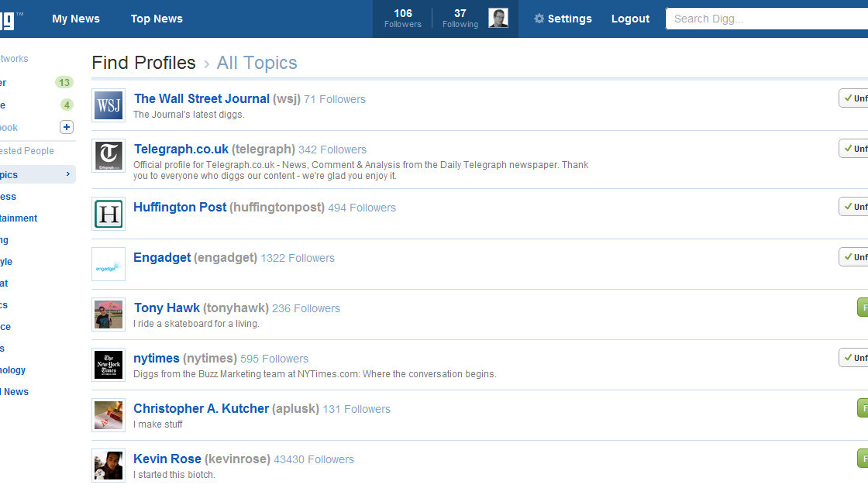Select Suggested People in sidebar
The height and width of the screenshot is (488, 868).
pos(26,150)
